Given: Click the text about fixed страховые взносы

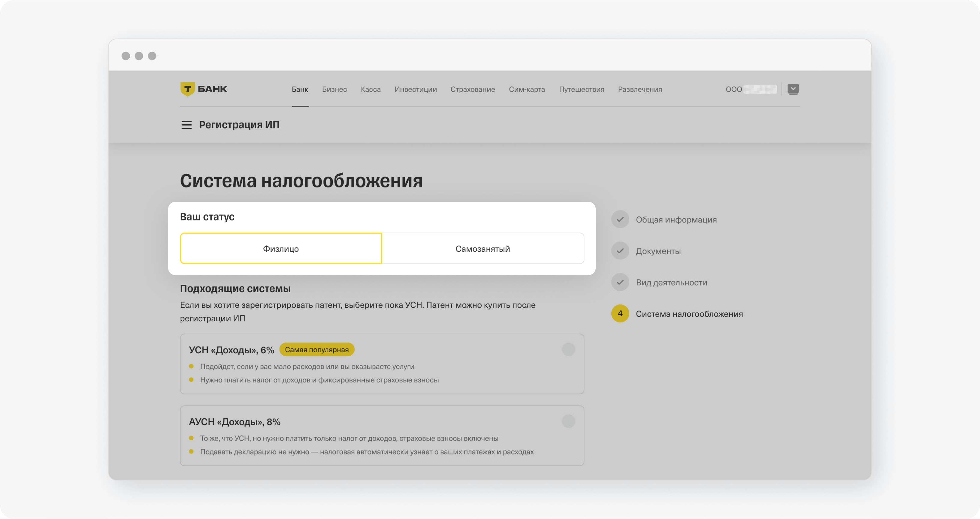Looking at the screenshot, I should click(x=319, y=380).
